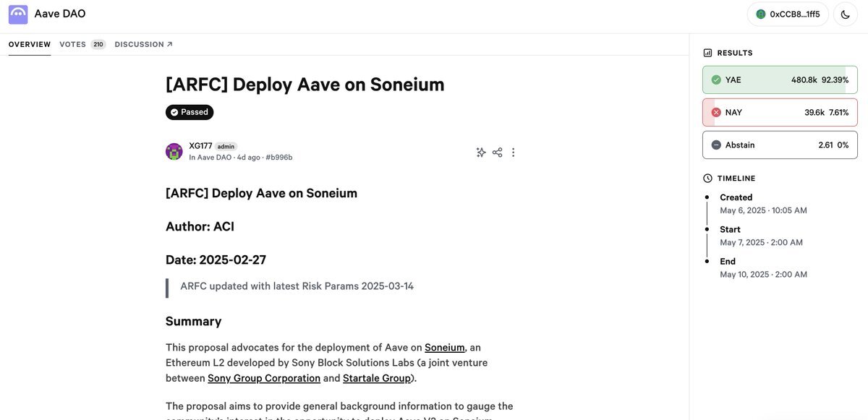
Task: Follow the Sony Group Corporation link
Action: tap(264, 378)
